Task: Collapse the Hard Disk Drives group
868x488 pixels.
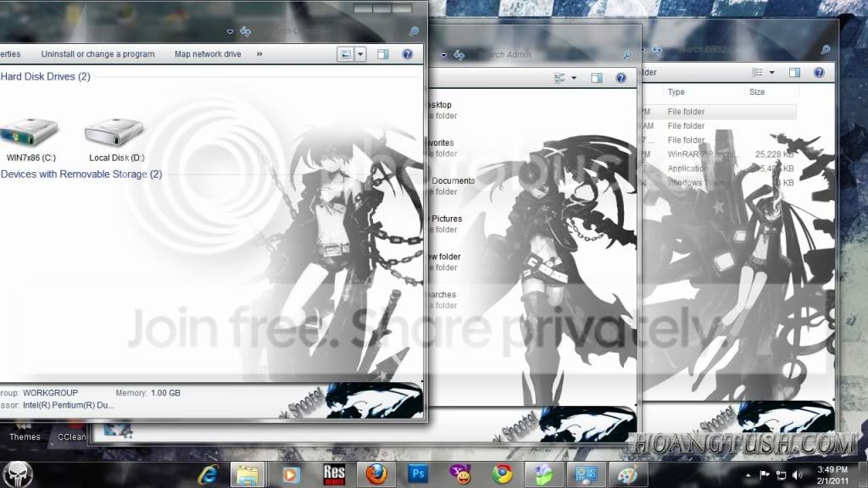Action: [x=46, y=76]
